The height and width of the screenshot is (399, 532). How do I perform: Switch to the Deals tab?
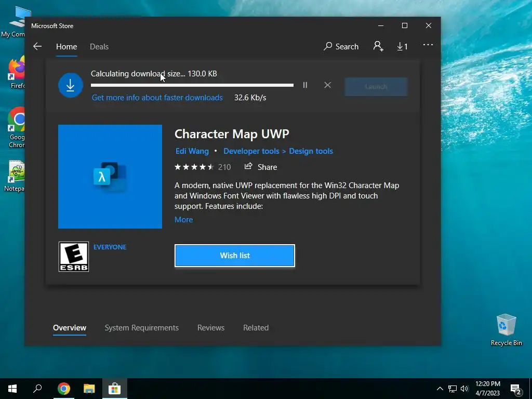click(x=99, y=46)
